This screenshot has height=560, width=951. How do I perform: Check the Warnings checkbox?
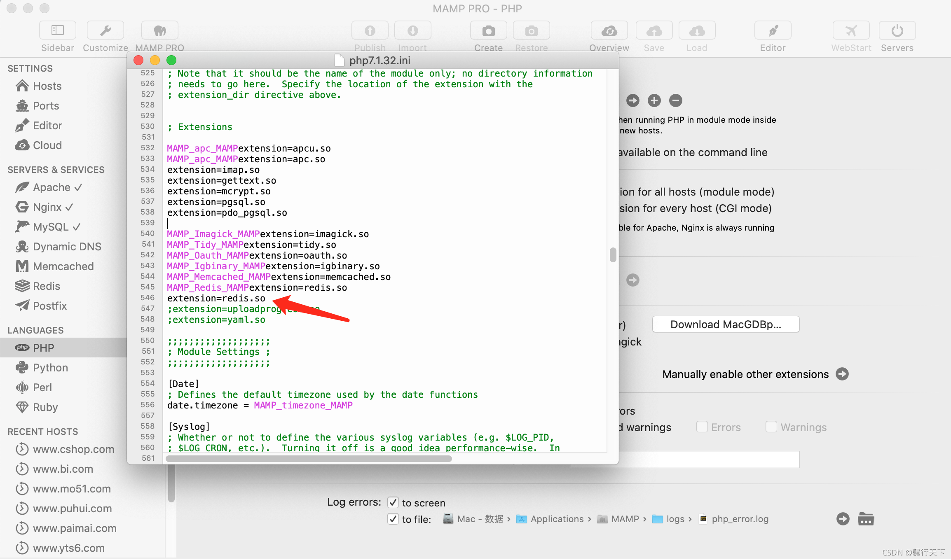[x=771, y=427]
